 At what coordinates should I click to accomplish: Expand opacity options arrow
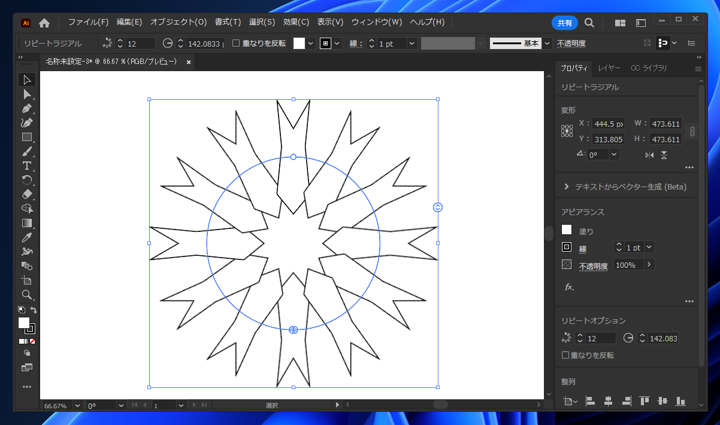click(x=649, y=264)
